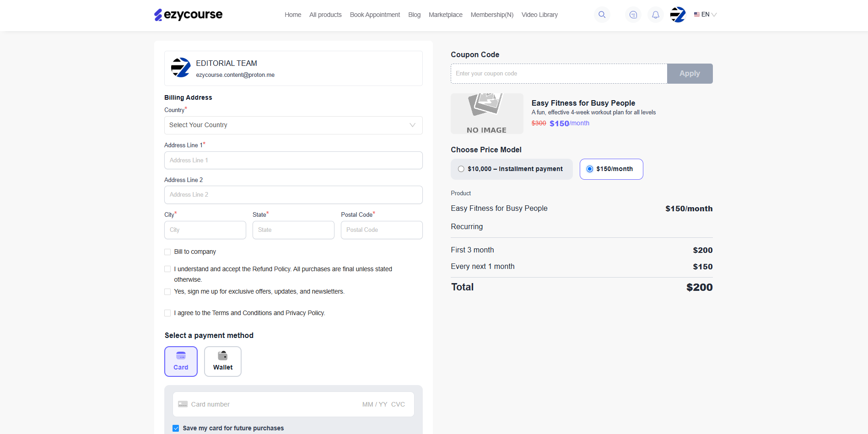
Task: Click the Total $200 amount
Action: click(x=699, y=287)
